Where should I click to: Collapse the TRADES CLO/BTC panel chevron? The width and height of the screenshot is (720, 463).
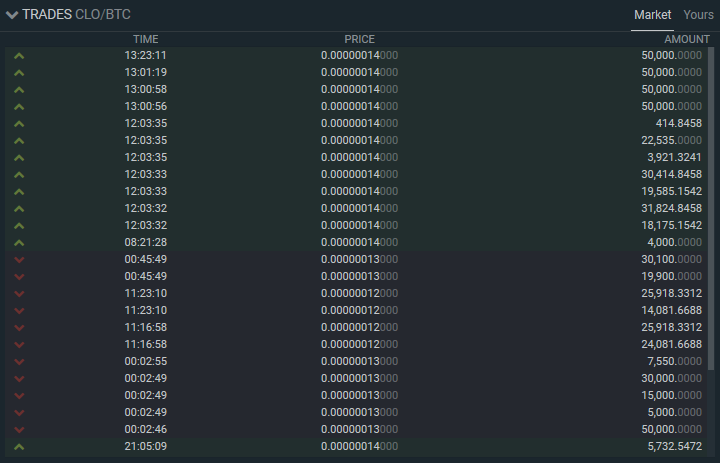(12, 15)
